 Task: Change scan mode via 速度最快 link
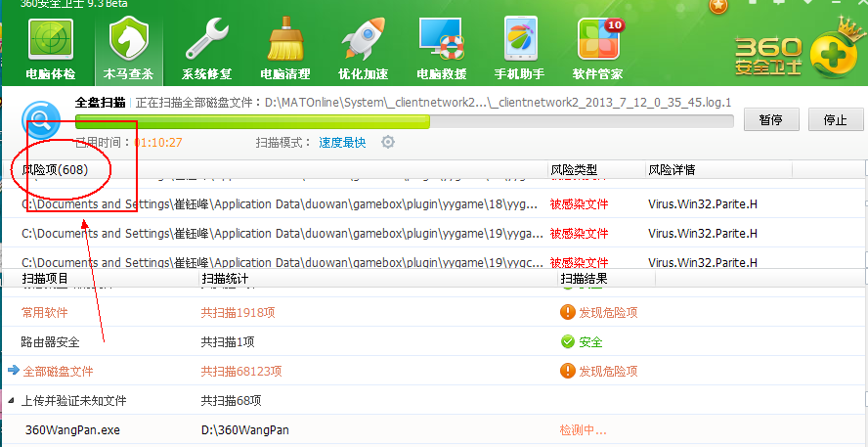(x=342, y=143)
